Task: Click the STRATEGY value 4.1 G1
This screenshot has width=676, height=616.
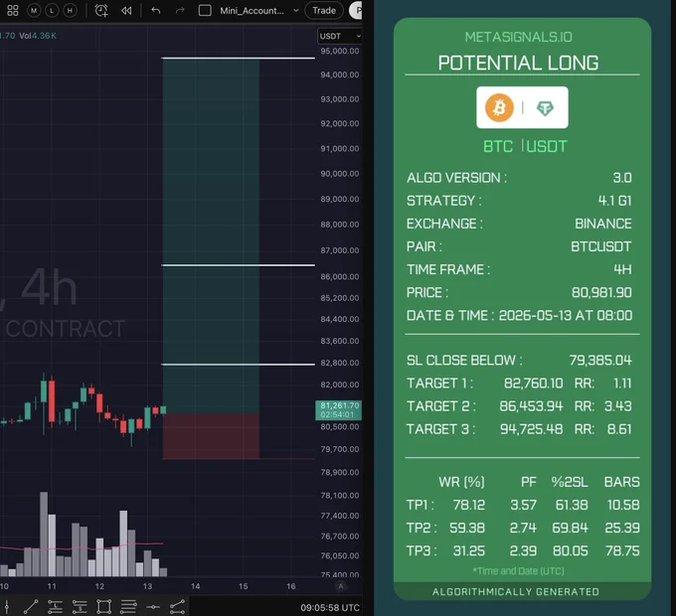Action: point(614,201)
